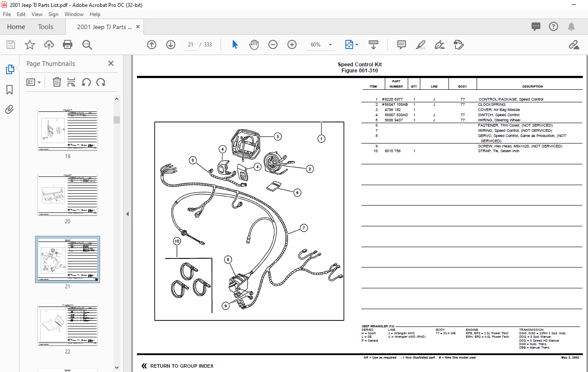588x372 pixels.
Task: Switch to the Tools tab
Action: tap(45, 27)
